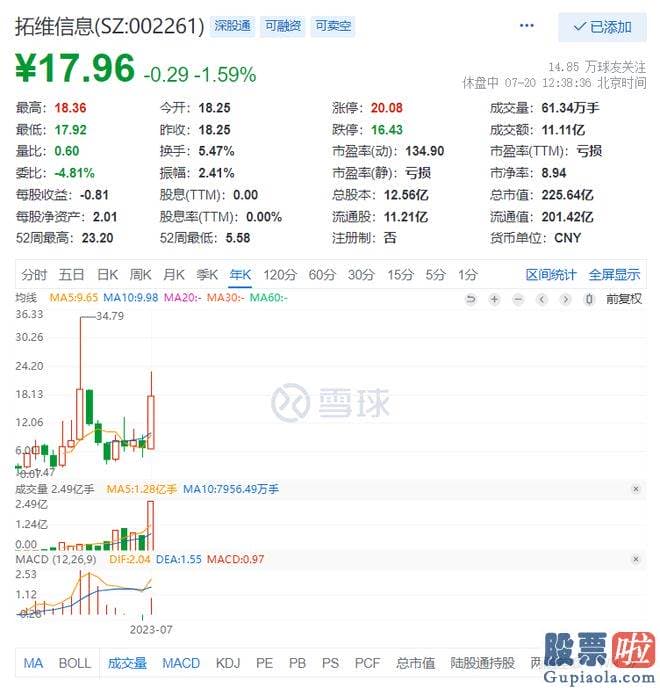Click the 已添加 watchlist button

(x=603, y=27)
